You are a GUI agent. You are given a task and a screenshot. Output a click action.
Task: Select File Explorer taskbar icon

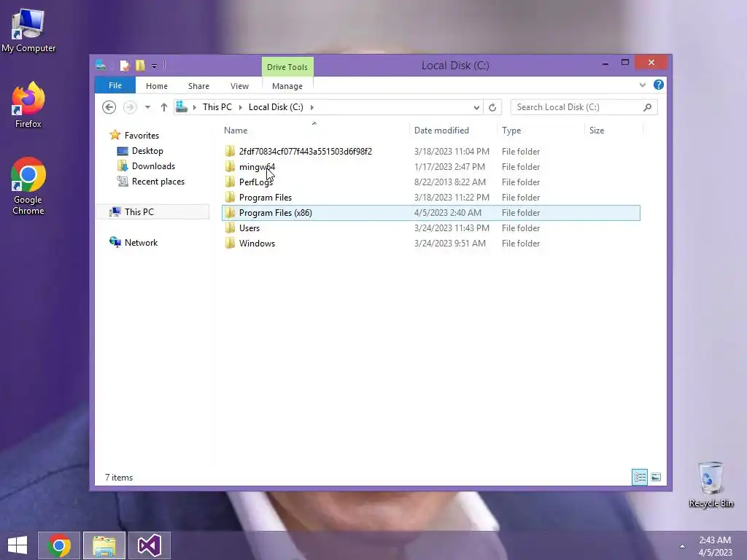104,545
